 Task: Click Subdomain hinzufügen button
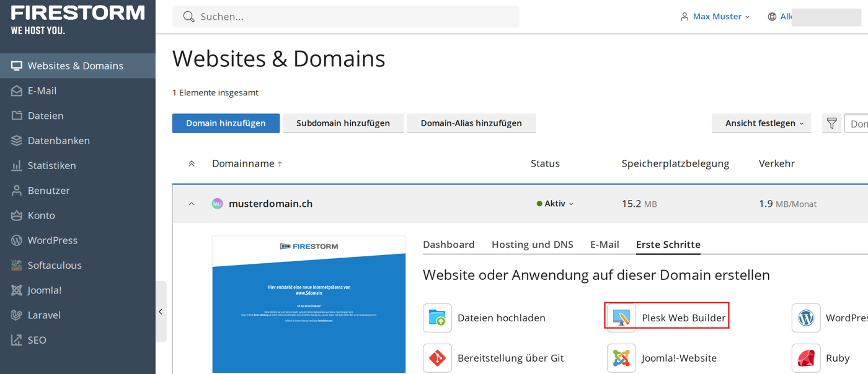pyautogui.click(x=343, y=123)
